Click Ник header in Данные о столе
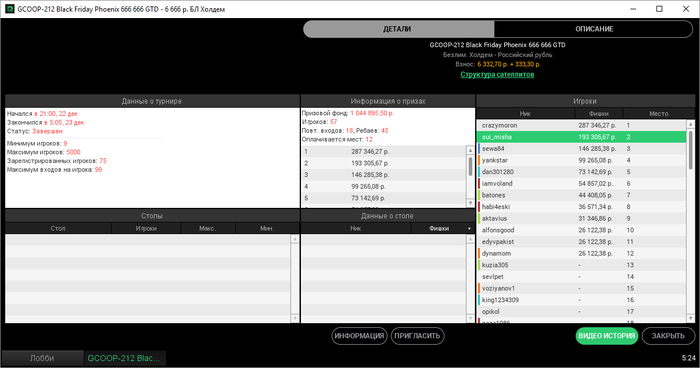The width and height of the screenshot is (700, 368). (x=356, y=228)
